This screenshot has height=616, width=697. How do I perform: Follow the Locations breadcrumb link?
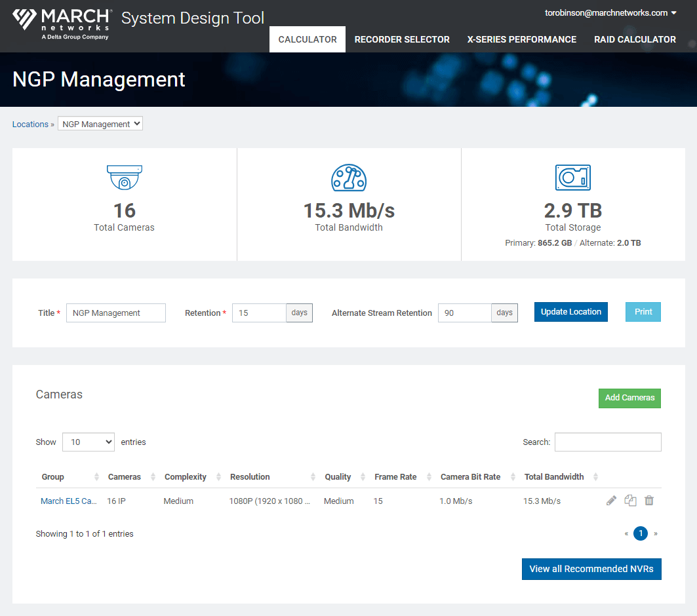[30, 125]
